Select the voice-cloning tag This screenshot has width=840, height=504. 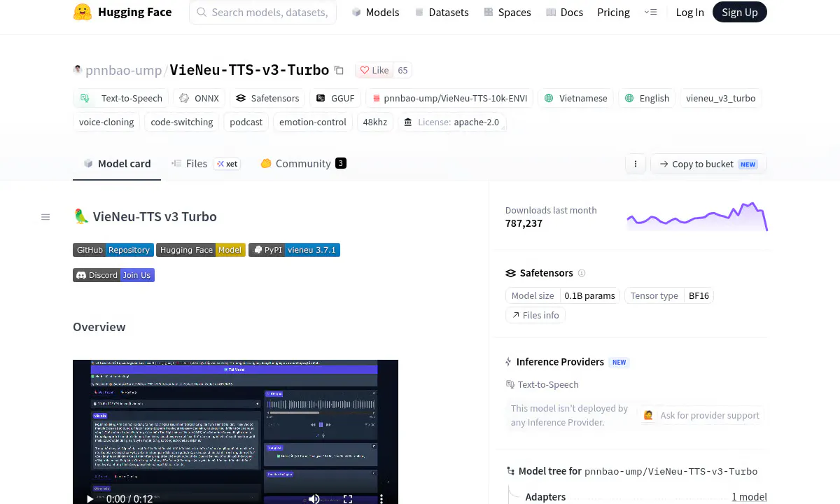click(x=106, y=122)
